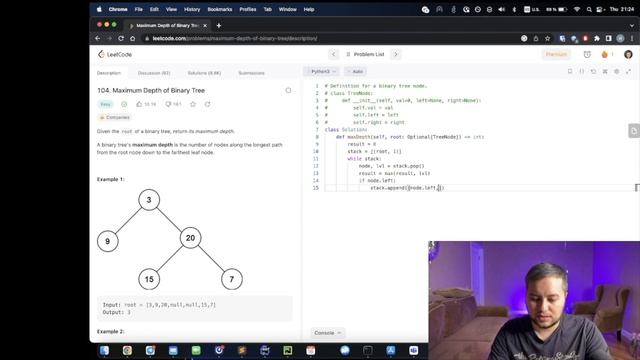
Task: Click the Wi-Fi status icon
Action: [577, 9]
